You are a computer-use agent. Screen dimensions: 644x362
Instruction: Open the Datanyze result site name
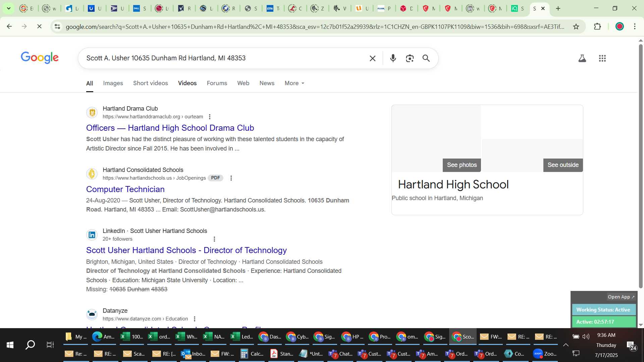[115, 311]
